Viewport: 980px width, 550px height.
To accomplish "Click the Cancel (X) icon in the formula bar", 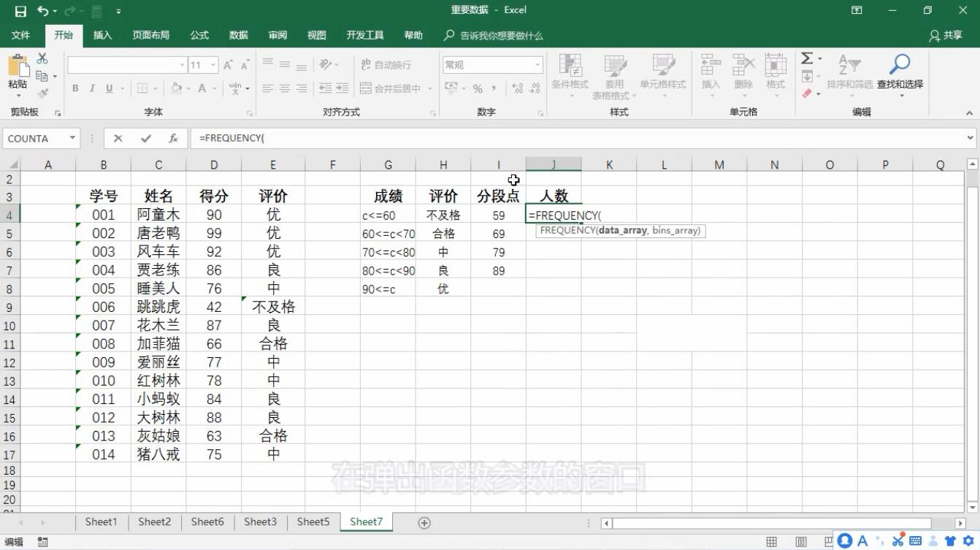I will click(x=118, y=138).
